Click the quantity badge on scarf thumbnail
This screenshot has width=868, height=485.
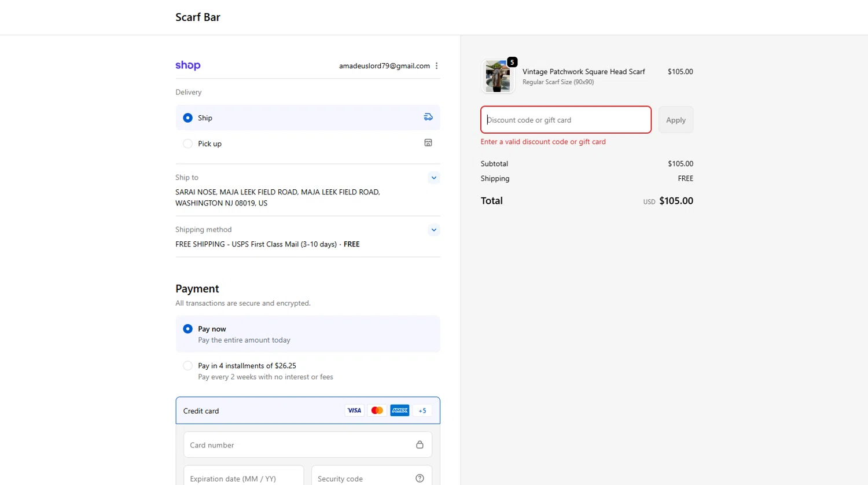pos(512,62)
